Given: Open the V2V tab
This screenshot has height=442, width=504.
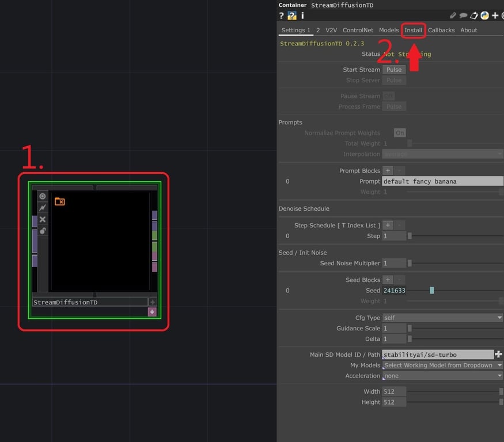Looking at the screenshot, I should click(x=331, y=30).
